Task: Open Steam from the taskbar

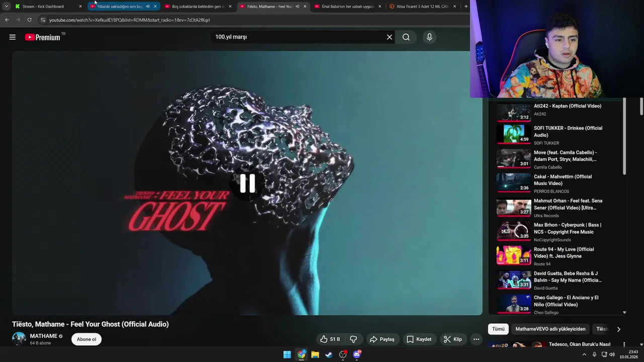Action: click(x=329, y=354)
